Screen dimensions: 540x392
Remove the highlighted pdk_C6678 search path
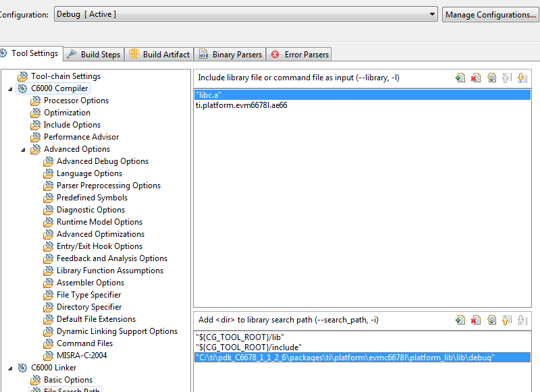[x=476, y=320]
